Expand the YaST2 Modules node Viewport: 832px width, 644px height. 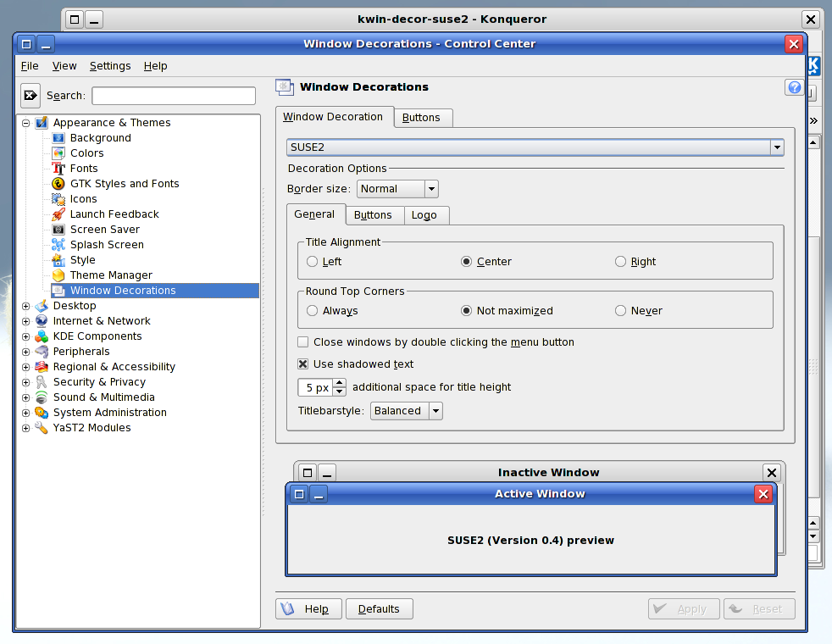pyautogui.click(x=25, y=428)
